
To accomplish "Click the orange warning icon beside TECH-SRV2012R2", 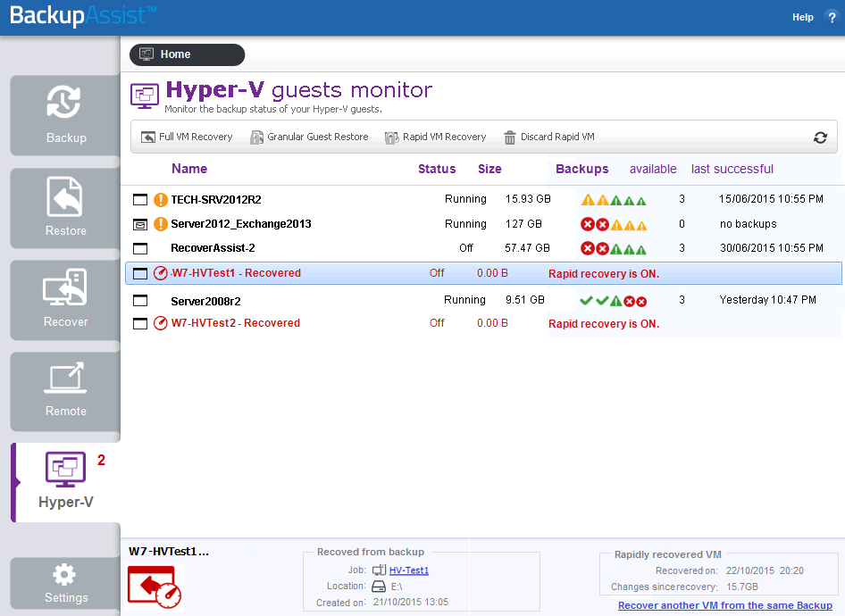I will 161,200.
